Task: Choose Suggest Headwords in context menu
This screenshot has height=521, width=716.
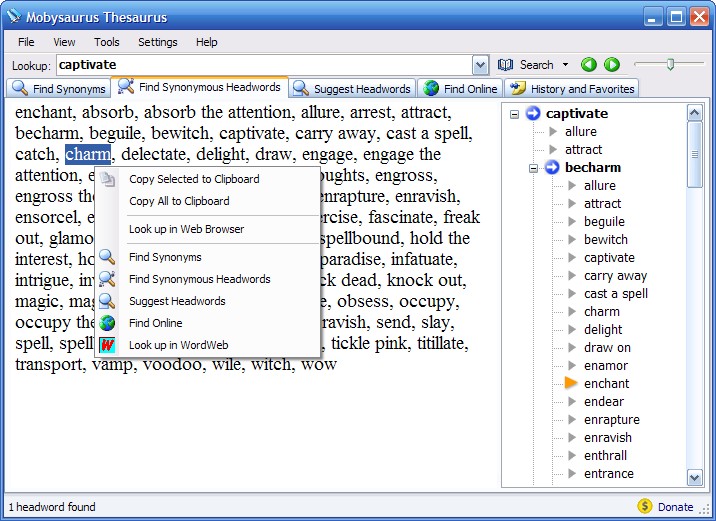Action: (x=207, y=301)
